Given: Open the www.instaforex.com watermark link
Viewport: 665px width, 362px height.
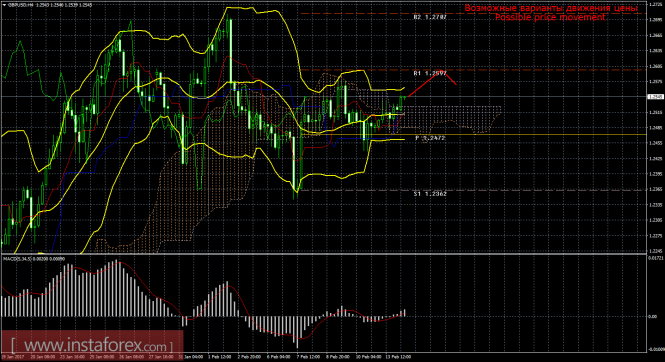Looking at the screenshot, I should tap(92, 346).
